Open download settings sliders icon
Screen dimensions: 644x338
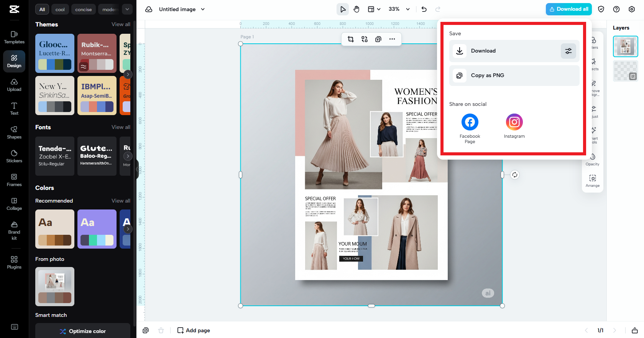click(x=568, y=51)
